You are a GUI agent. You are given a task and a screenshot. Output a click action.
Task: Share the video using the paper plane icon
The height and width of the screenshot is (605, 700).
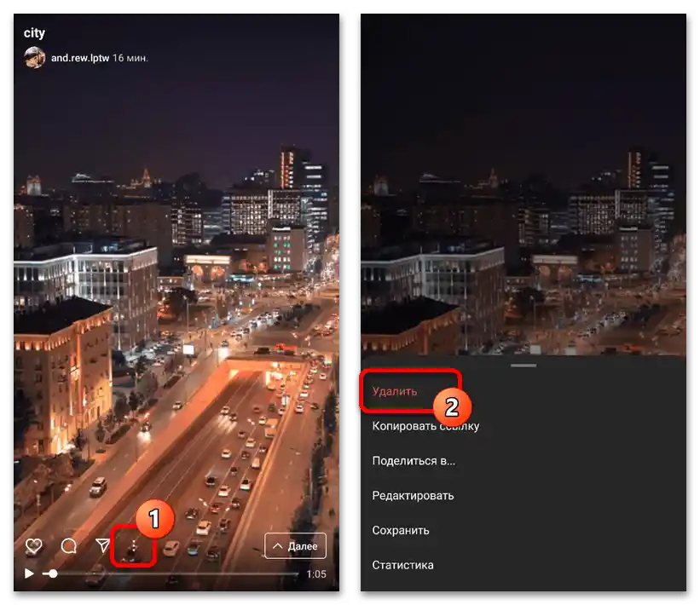[x=102, y=545]
